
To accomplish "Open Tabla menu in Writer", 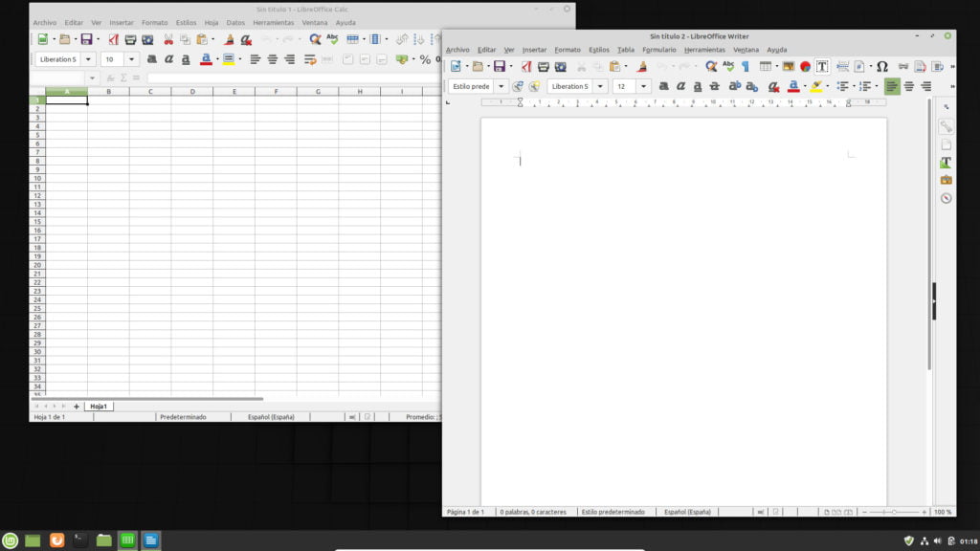I will [x=626, y=50].
